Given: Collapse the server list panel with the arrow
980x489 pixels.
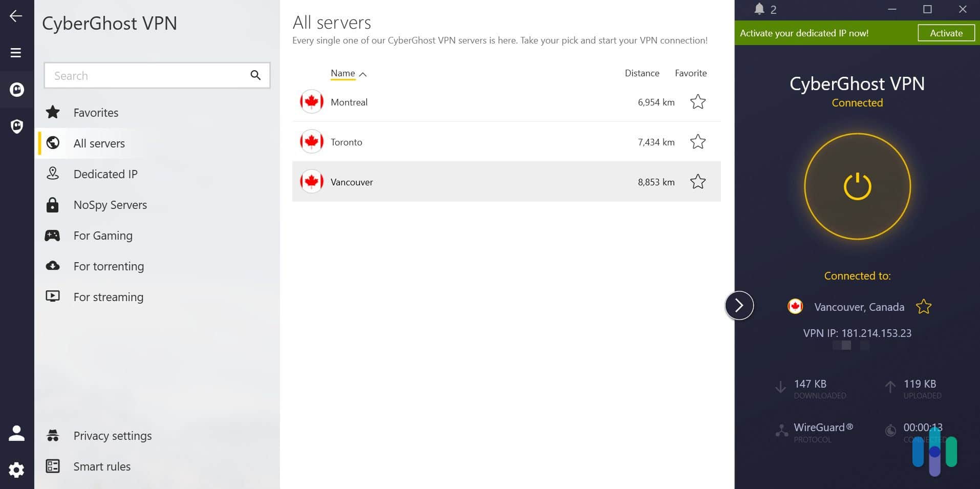Looking at the screenshot, I should 739,305.
